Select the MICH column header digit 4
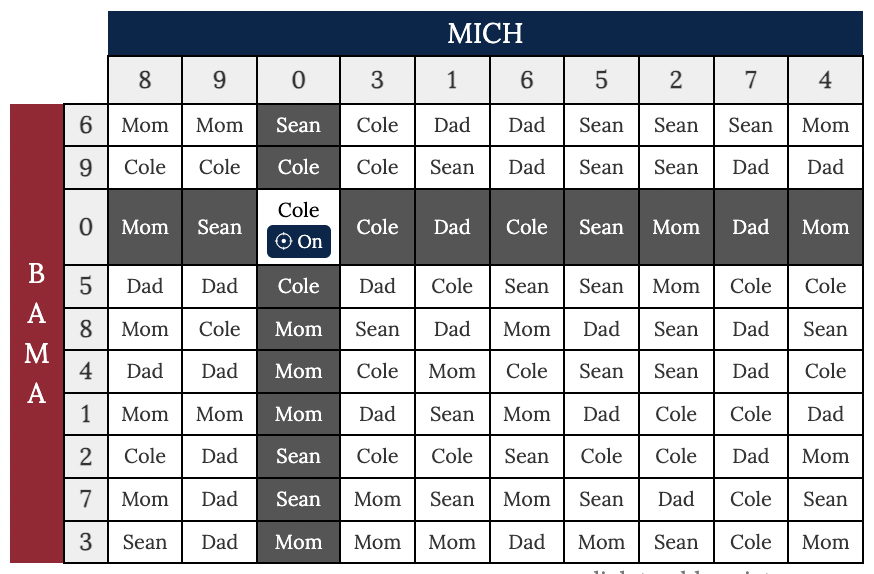This screenshot has width=874, height=574. 825,80
